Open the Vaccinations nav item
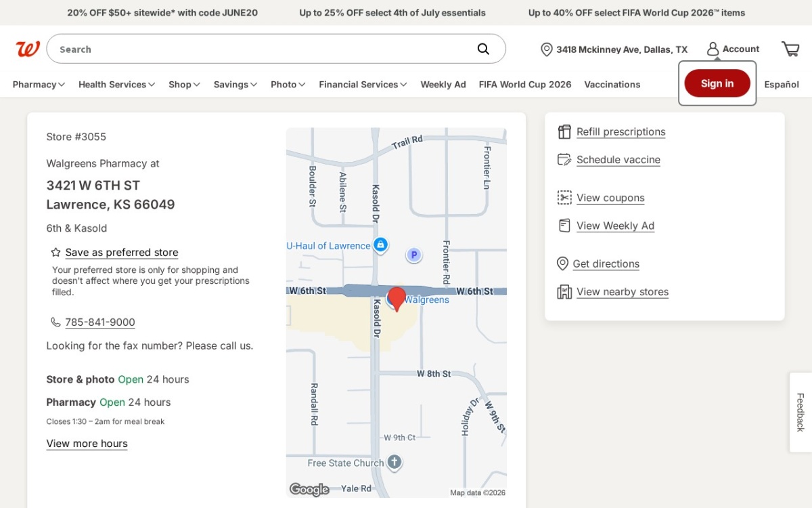This screenshot has height=508, width=812. pos(612,84)
